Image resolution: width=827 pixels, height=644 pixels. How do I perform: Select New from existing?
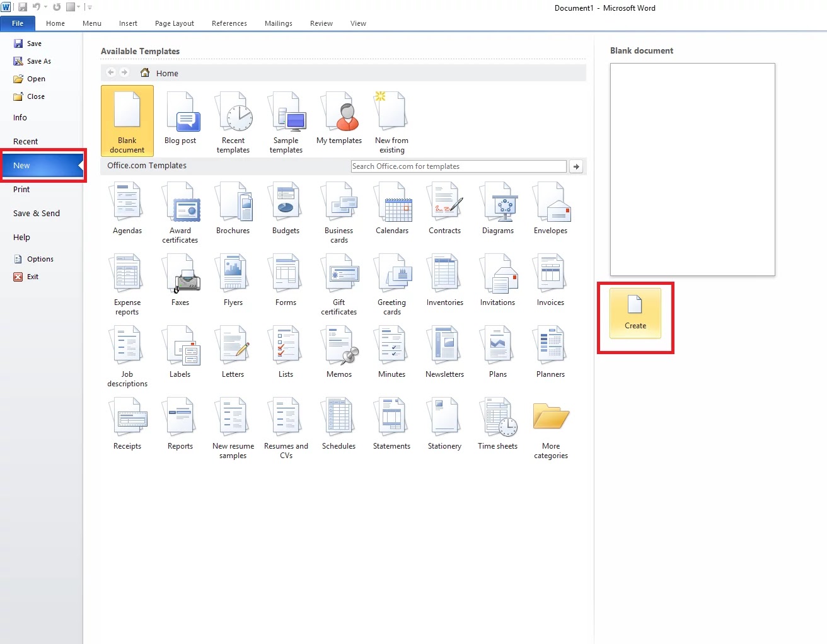point(392,121)
